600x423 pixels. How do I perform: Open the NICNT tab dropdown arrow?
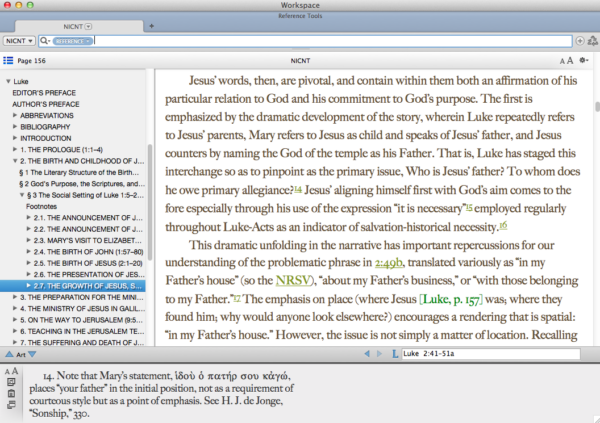pos(88,26)
